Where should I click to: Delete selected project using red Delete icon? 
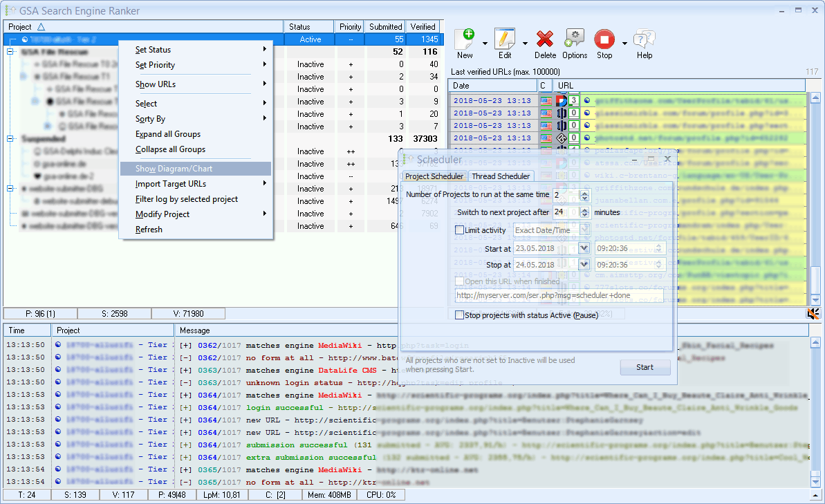point(546,39)
